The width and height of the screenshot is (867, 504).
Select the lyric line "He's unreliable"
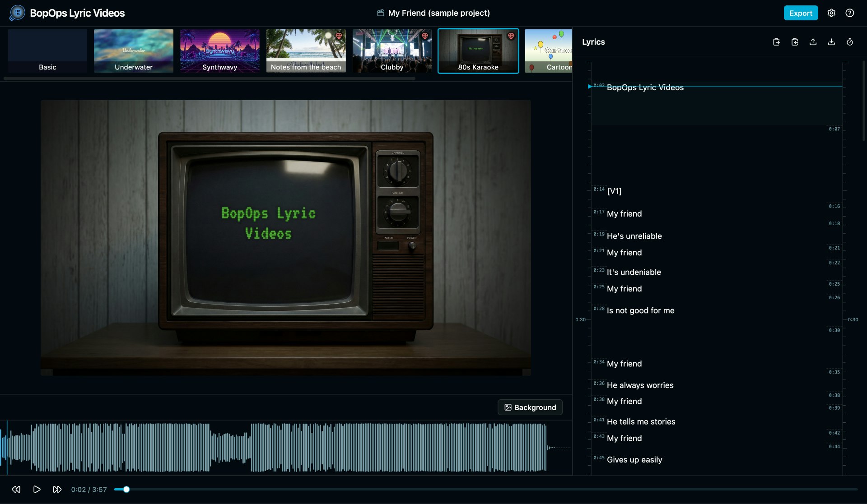(x=634, y=236)
